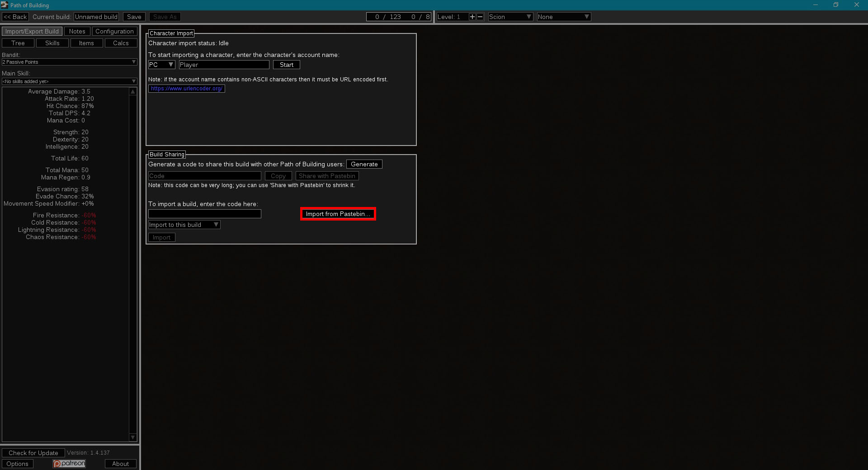Click the Strength 20 stat
868x470 pixels.
[x=71, y=132]
